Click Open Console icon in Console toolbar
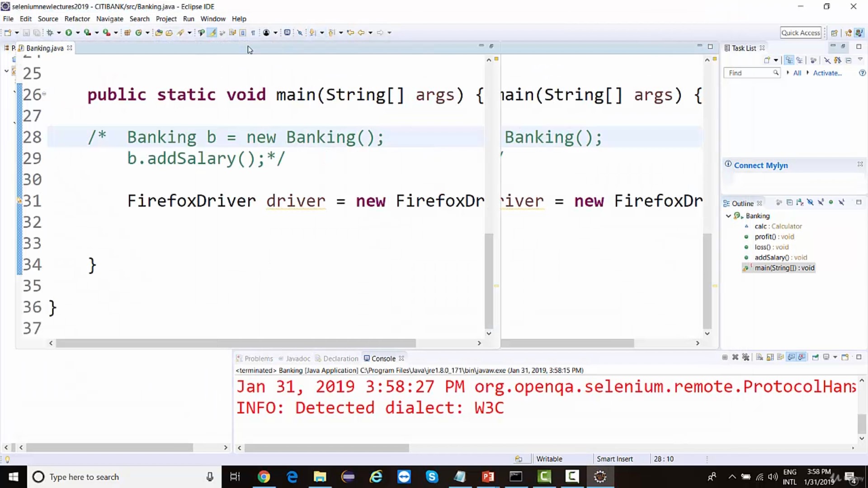The height and width of the screenshot is (488, 868). pos(845,357)
